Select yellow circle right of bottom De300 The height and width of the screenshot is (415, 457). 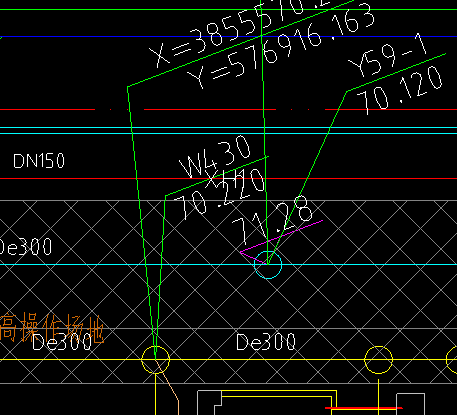coord(379,360)
